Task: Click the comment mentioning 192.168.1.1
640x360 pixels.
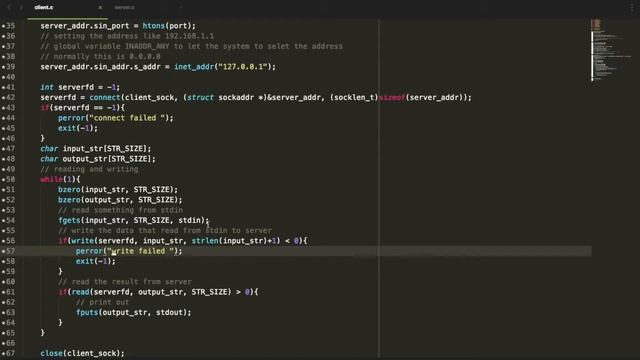Action: pos(127,36)
